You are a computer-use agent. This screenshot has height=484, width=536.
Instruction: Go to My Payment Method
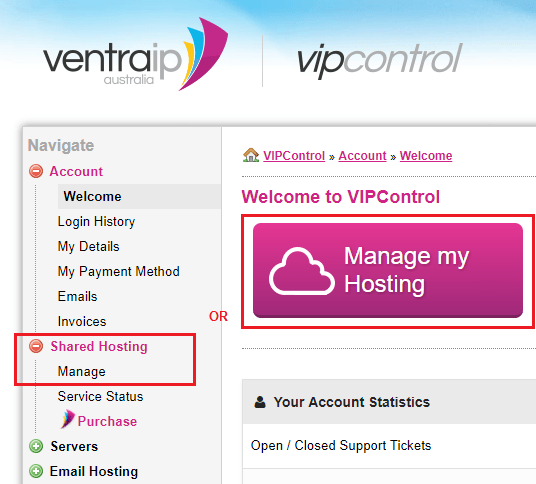tap(119, 271)
